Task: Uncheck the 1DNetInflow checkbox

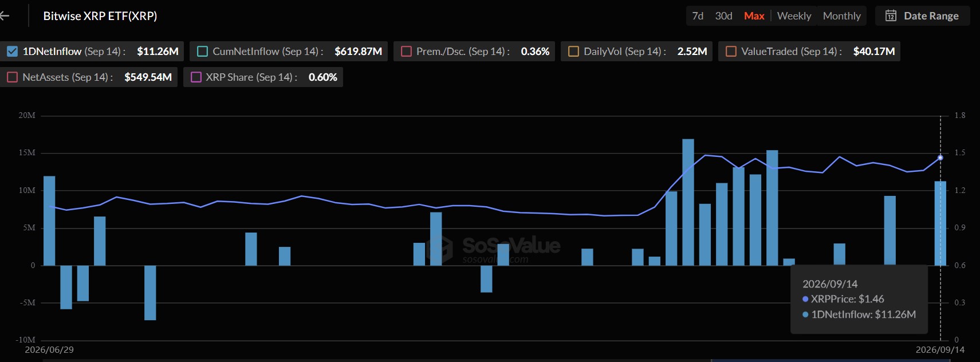Action: click(12, 52)
